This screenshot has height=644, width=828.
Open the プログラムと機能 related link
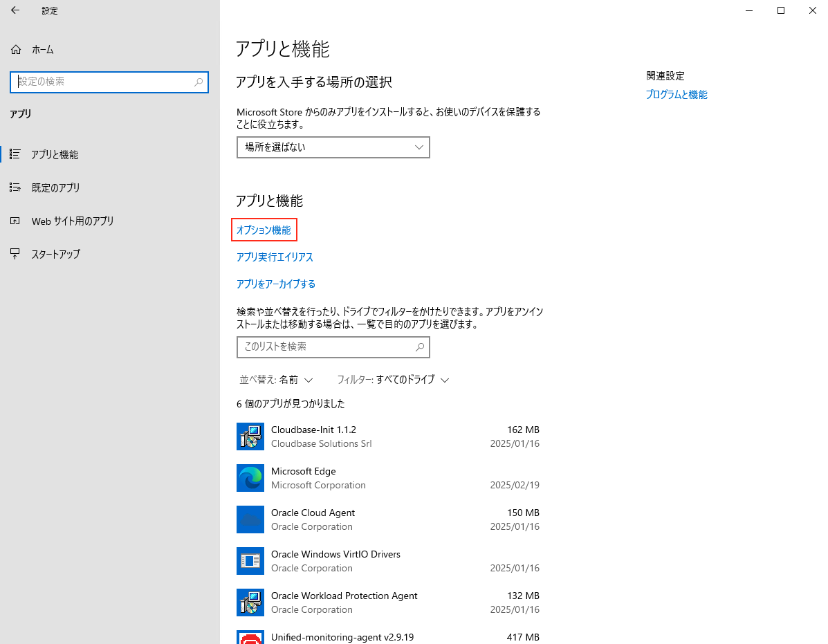(x=677, y=95)
